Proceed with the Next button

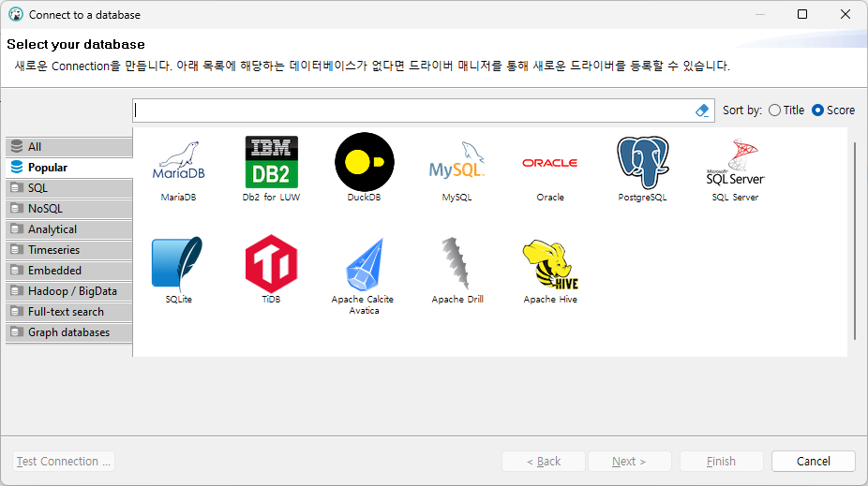(x=629, y=461)
